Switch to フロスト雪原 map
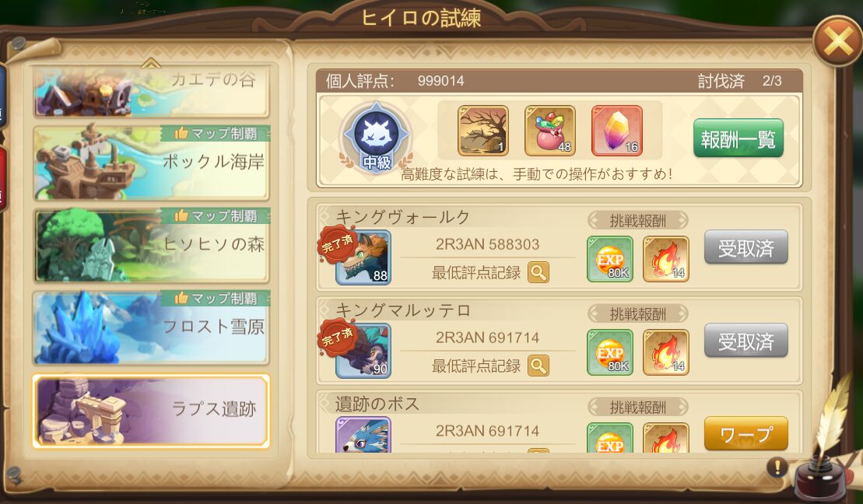This screenshot has width=863, height=504. pos(151,328)
